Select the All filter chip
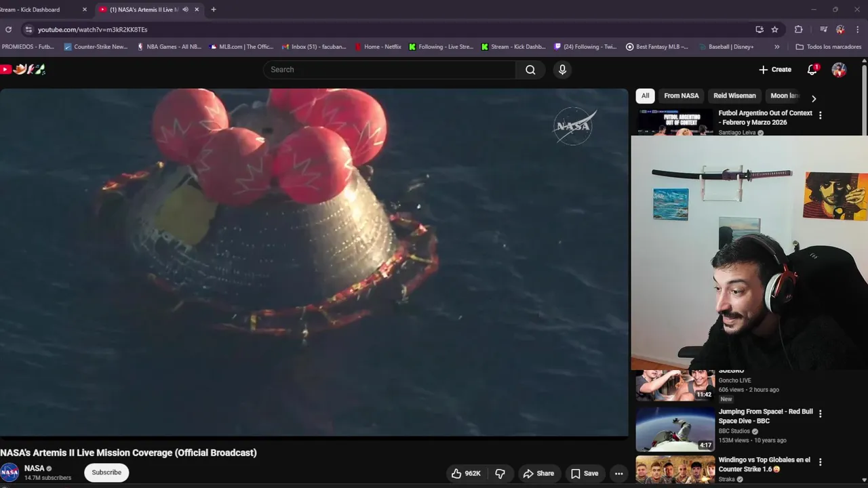868x488 pixels. (x=646, y=96)
